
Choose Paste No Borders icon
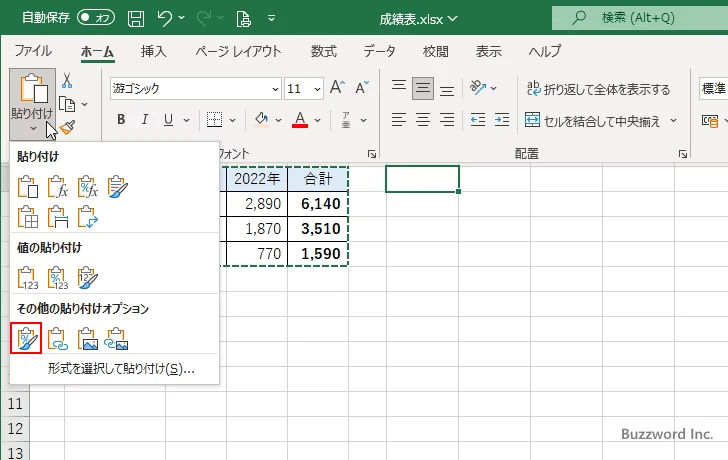point(27,217)
